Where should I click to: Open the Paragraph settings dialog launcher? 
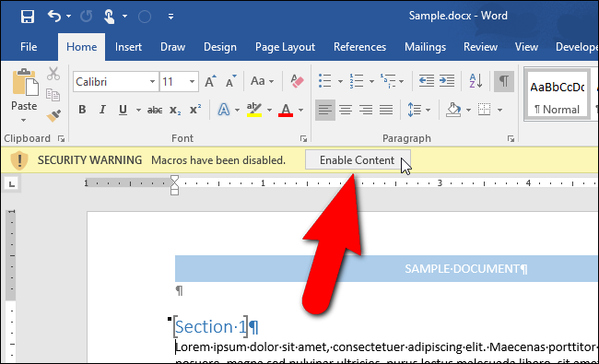[511, 139]
